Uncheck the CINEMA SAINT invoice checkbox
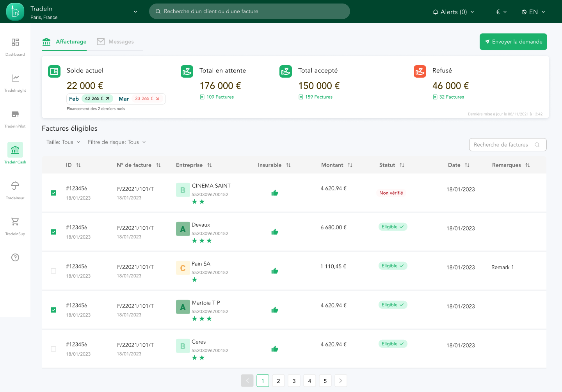 click(x=53, y=193)
